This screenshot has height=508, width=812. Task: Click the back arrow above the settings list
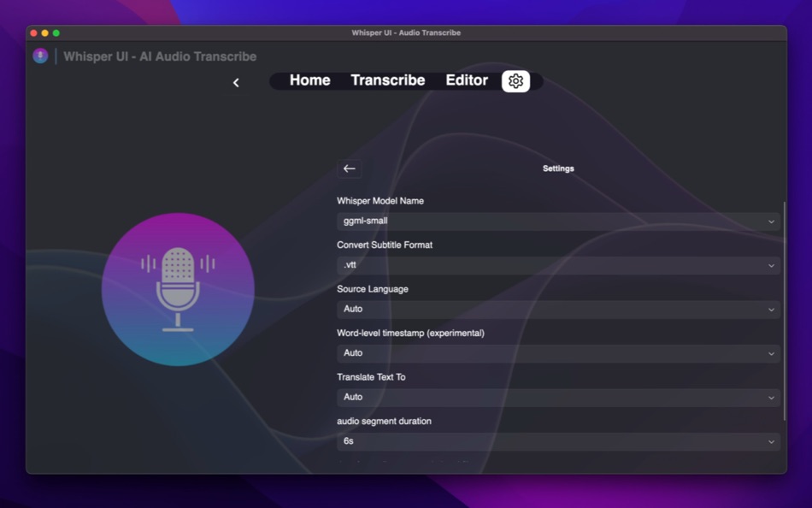pos(349,168)
